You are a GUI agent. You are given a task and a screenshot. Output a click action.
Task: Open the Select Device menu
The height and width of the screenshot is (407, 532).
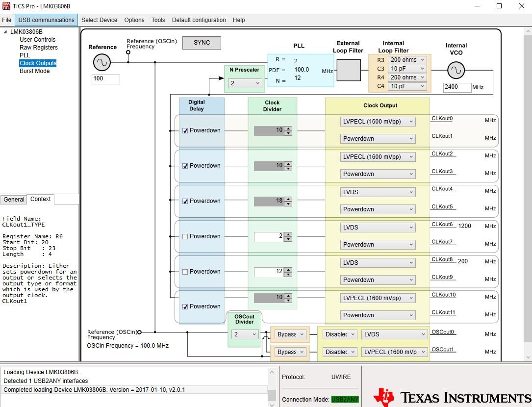pos(99,20)
